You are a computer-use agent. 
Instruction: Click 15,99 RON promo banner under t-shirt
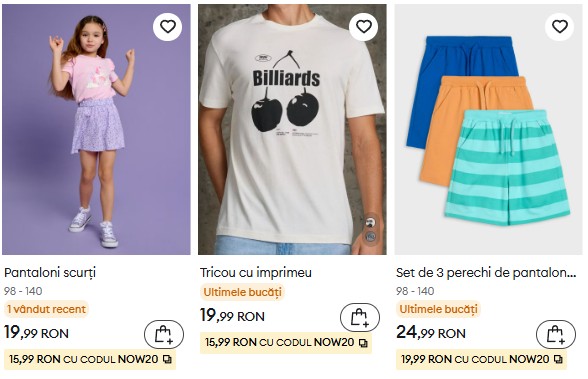pos(286,343)
